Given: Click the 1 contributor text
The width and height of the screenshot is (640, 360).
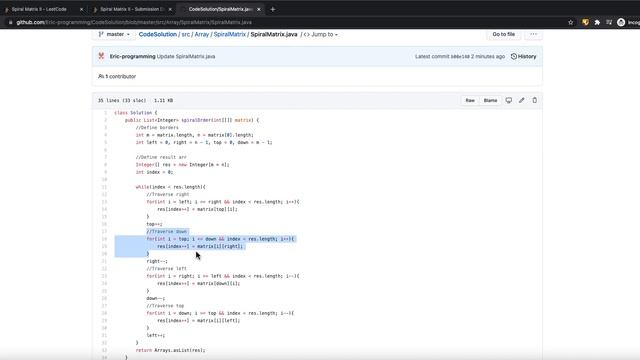Looking at the screenshot, I should [x=117, y=76].
